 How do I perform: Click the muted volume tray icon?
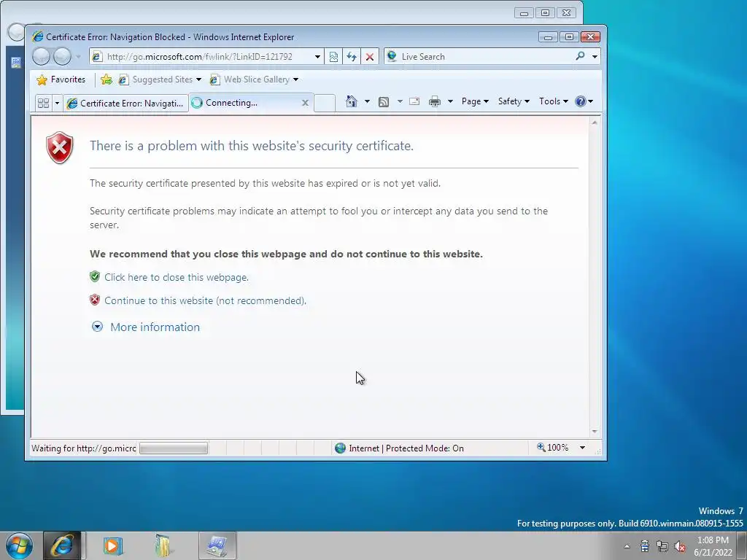click(x=680, y=546)
